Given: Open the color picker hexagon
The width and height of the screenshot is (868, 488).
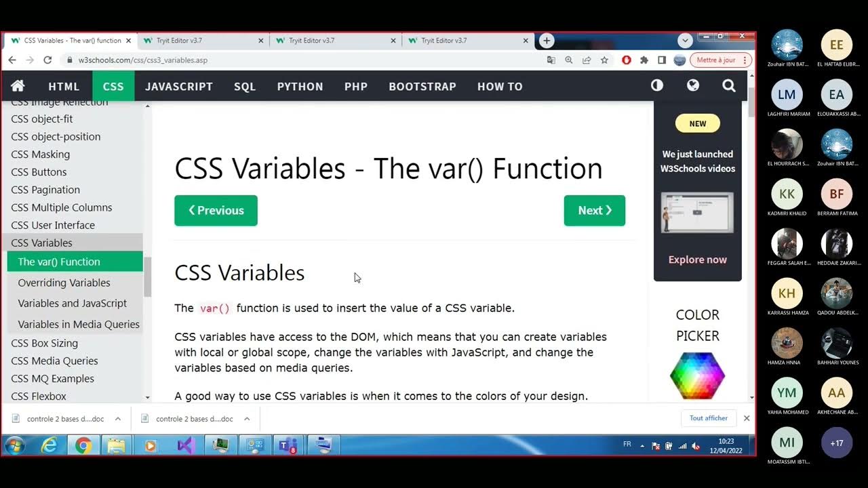Looking at the screenshot, I should click(x=697, y=375).
